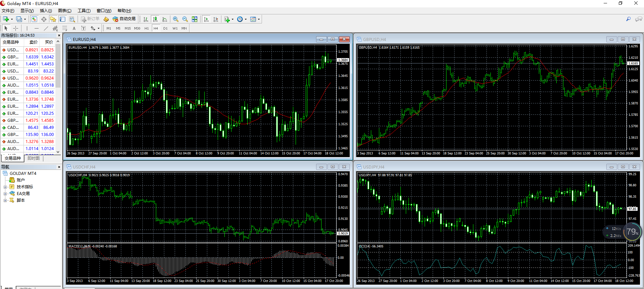Click the MetaEditor yellow book icon
This screenshot has width=644, height=289.
point(106,19)
